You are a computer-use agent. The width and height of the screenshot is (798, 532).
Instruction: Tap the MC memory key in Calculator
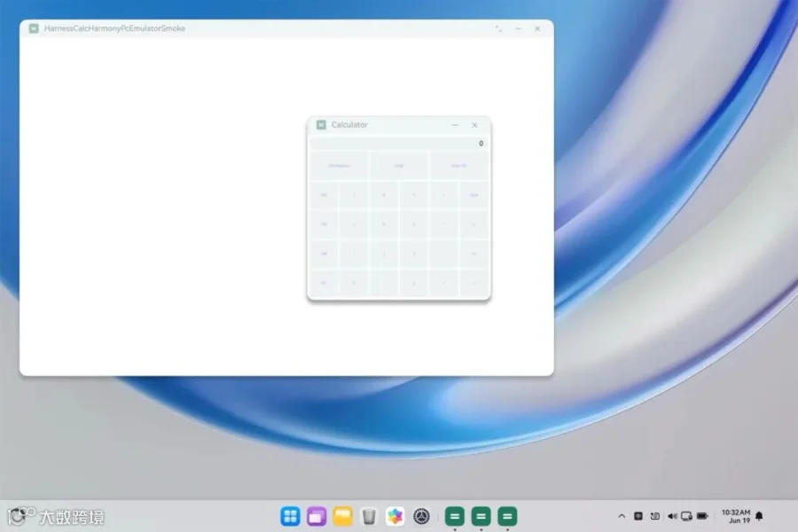[x=324, y=195]
